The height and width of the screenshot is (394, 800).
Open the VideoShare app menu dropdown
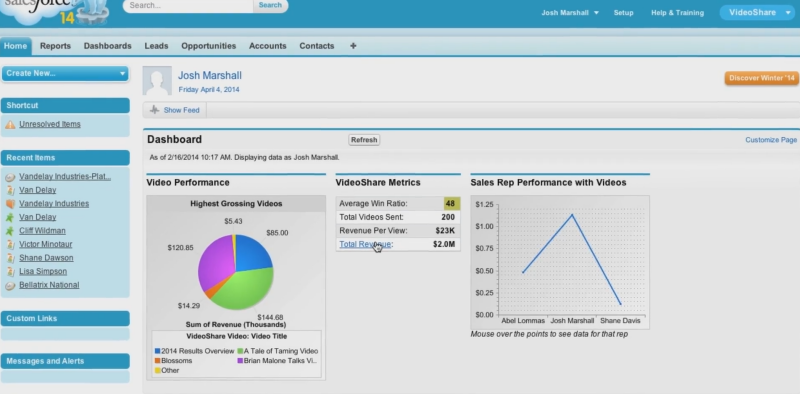[x=758, y=13]
